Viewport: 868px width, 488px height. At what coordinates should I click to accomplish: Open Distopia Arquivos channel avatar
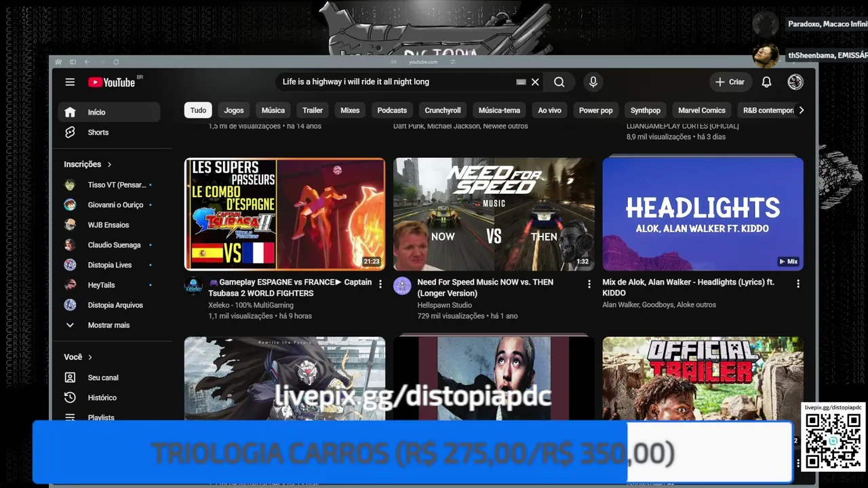tap(70, 305)
